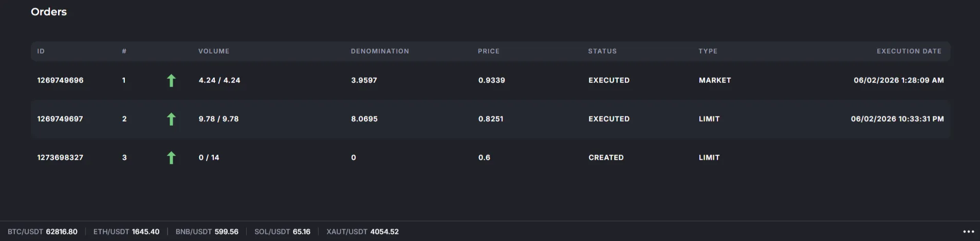Sort by the EXECUTION DATE column header
The height and width of the screenshot is (241, 980).
tap(909, 51)
